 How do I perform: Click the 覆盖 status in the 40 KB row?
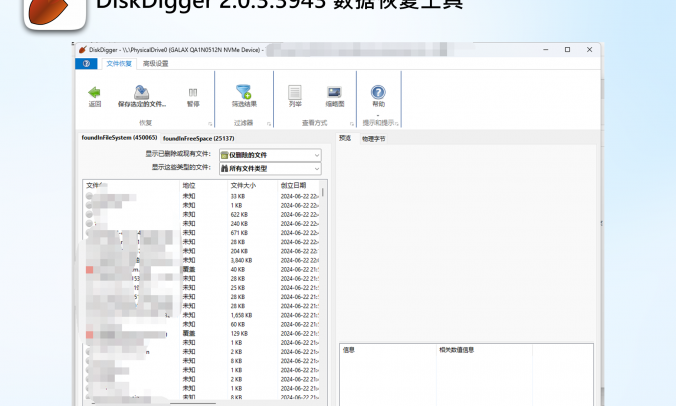(x=189, y=269)
